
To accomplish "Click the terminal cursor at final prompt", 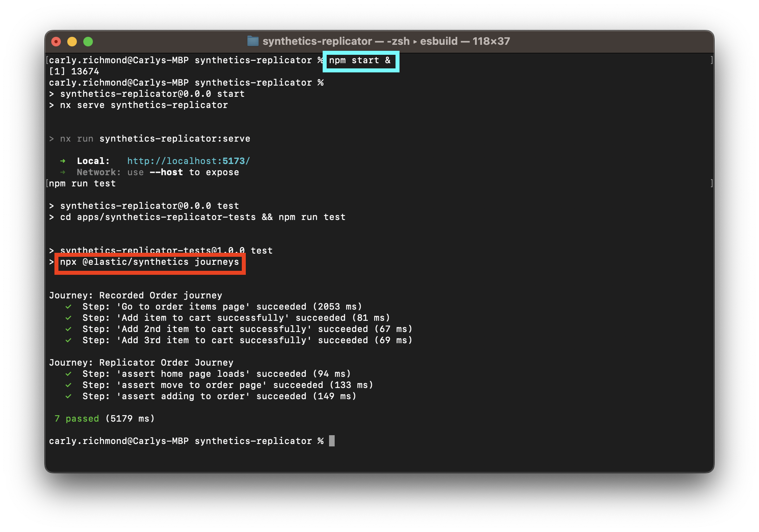I will (332, 441).
